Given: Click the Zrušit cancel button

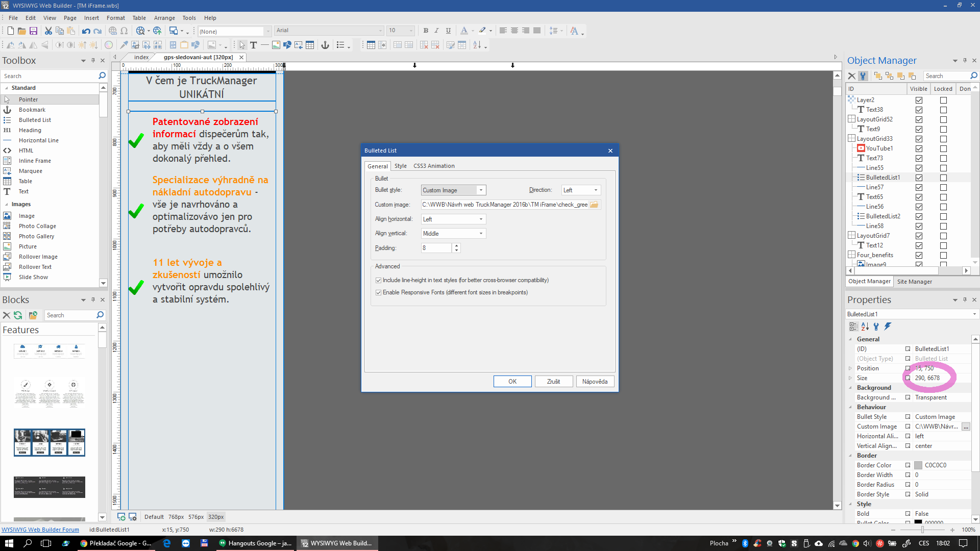Looking at the screenshot, I should pyautogui.click(x=554, y=382).
